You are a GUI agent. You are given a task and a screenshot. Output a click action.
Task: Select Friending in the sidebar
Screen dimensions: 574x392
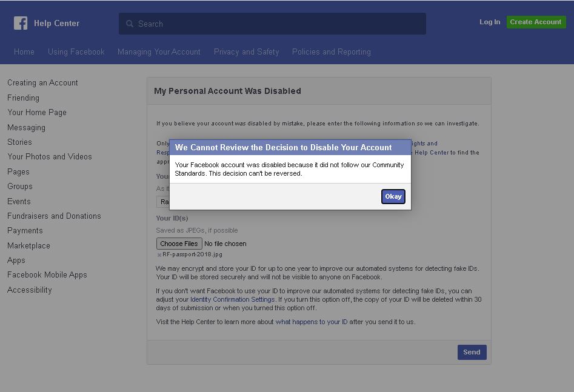23,98
